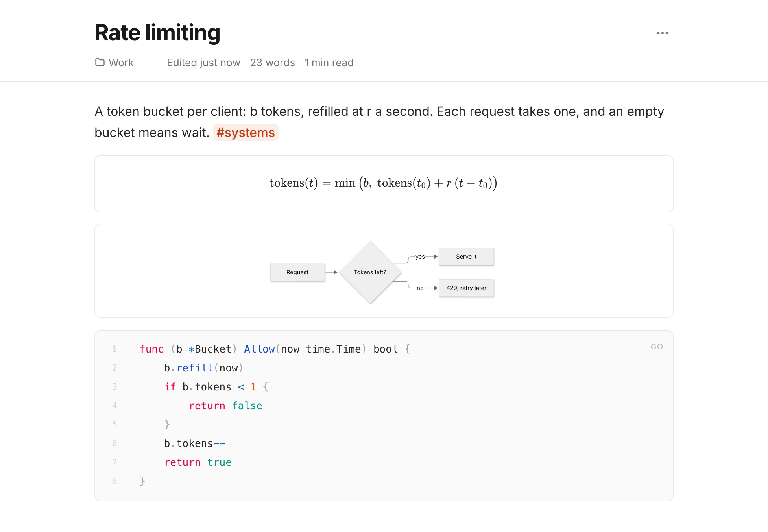768x532 pixels.
Task: Click the paragraph starting 'A token bucket per client'
Action: 379,122
